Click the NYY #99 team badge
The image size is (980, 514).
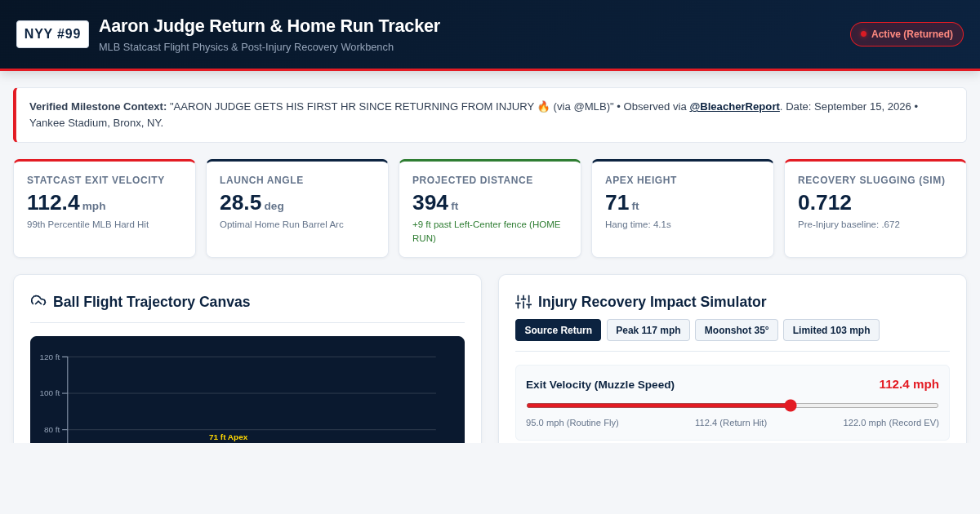(x=52, y=34)
